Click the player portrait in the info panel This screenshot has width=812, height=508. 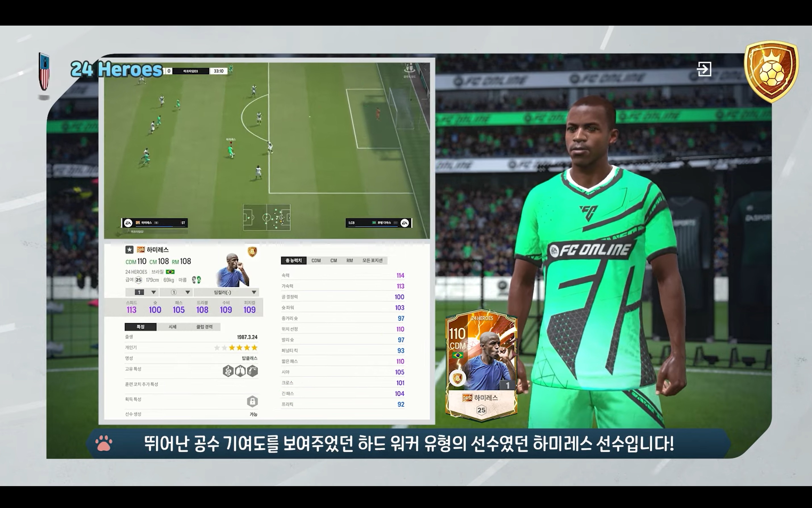233,270
